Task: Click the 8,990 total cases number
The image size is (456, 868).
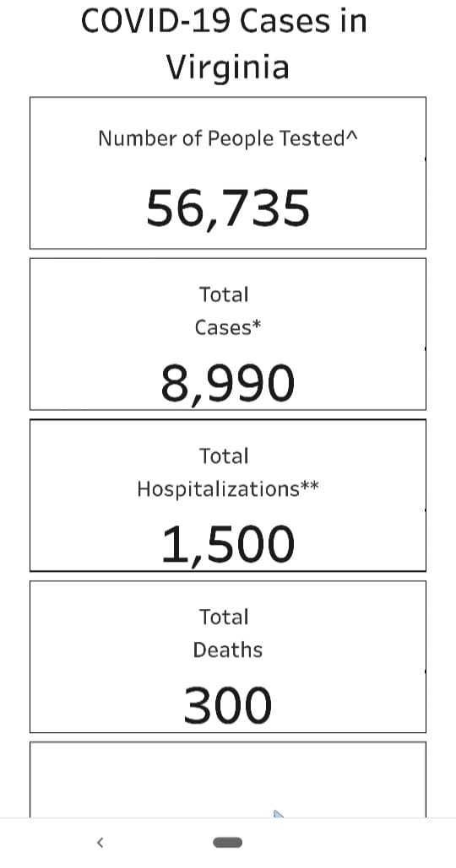Action: click(x=228, y=384)
